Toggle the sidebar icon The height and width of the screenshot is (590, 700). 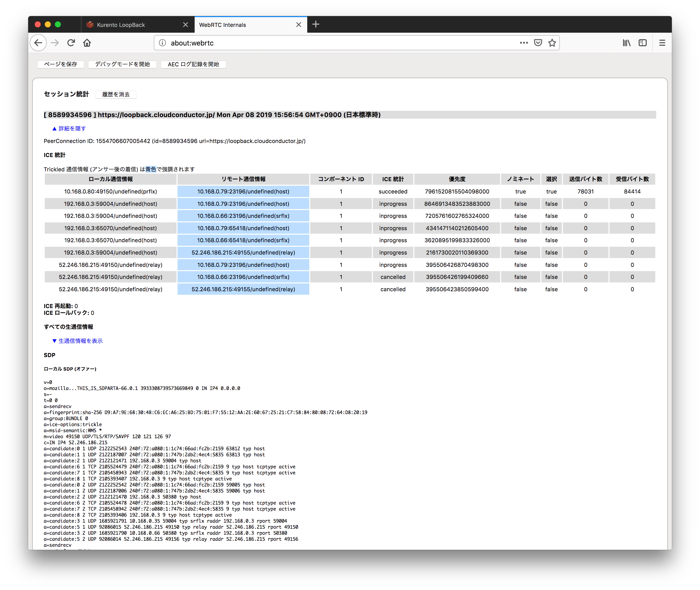coord(642,43)
